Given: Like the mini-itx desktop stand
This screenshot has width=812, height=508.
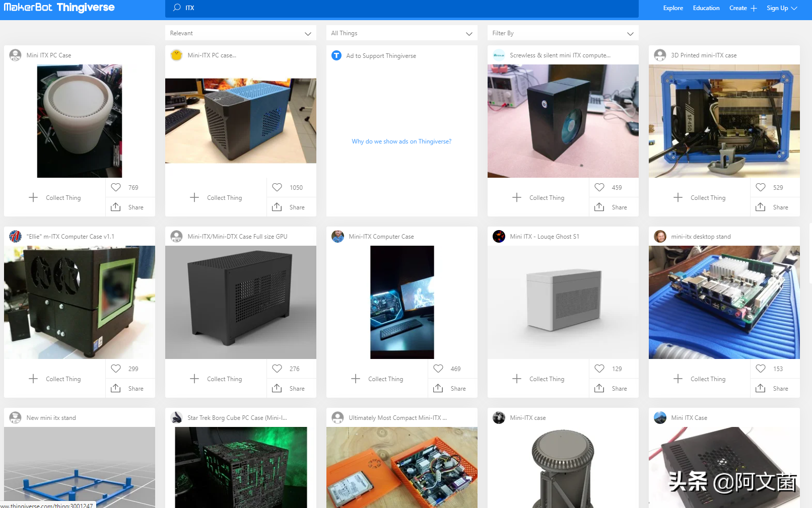Looking at the screenshot, I should [761, 369].
